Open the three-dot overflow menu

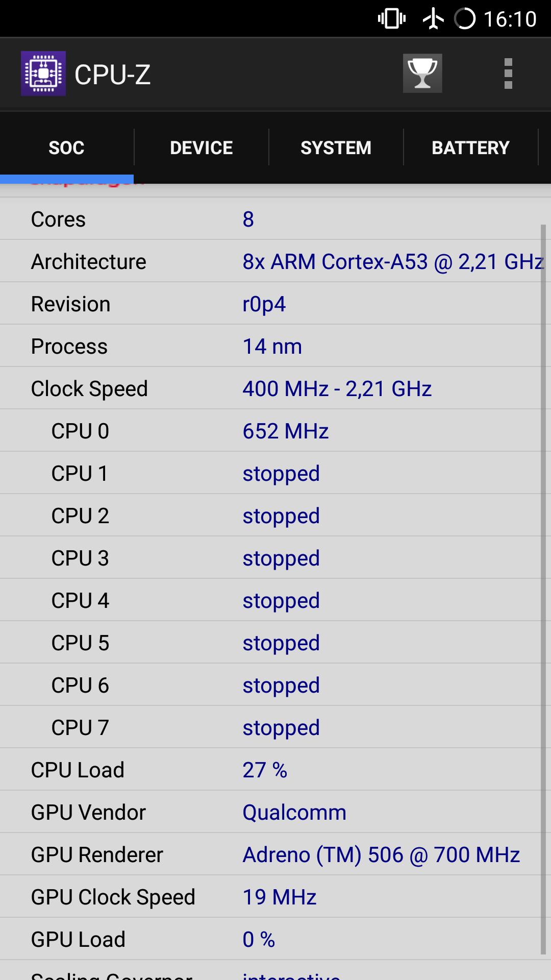coord(508,73)
